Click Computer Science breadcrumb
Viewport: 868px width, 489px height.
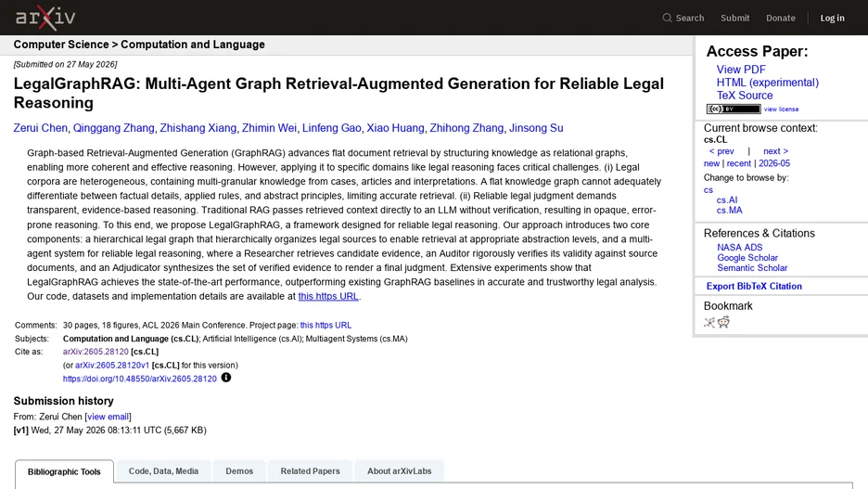pos(61,45)
